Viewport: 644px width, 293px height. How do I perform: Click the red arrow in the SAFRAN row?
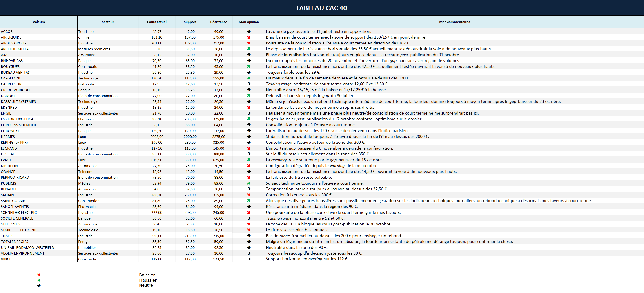(249, 195)
